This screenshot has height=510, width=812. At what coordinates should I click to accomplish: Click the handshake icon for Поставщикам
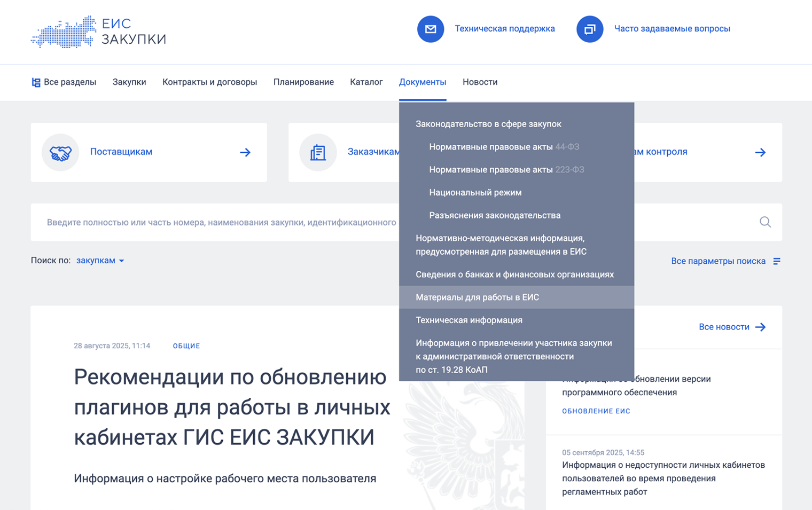click(x=60, y=153)
